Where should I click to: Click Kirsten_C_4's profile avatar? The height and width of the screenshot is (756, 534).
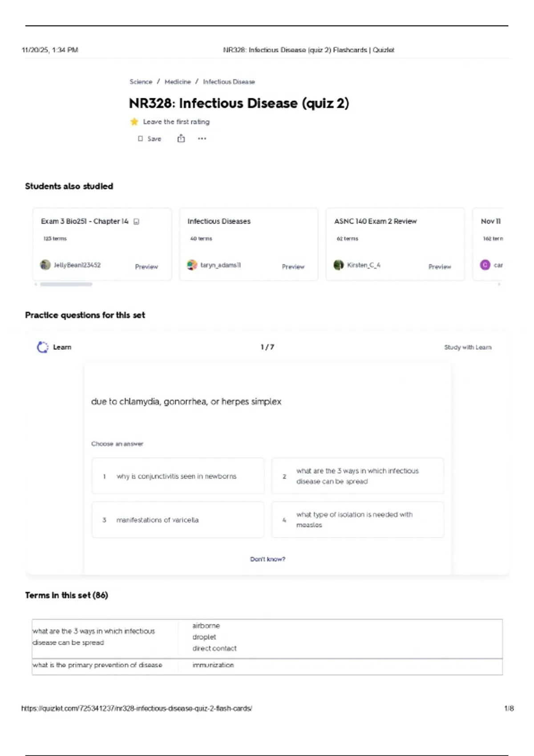(x=339, y=265)
